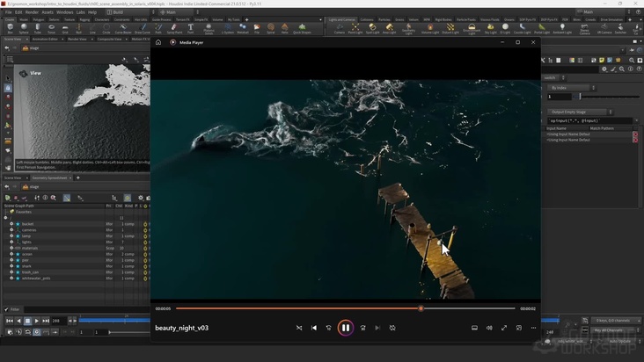Select the Spiral shelf tool
This screenshot has height=362, width=644.
[x=271, y=28]
